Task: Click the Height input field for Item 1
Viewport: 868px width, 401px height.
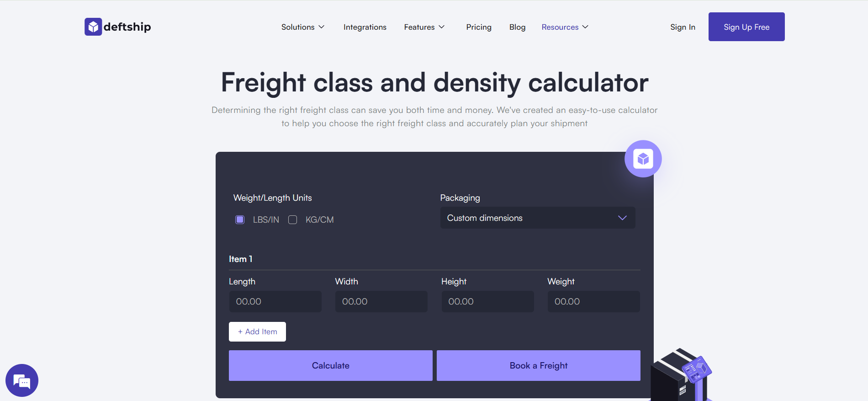Action: [x=487, y=301]
